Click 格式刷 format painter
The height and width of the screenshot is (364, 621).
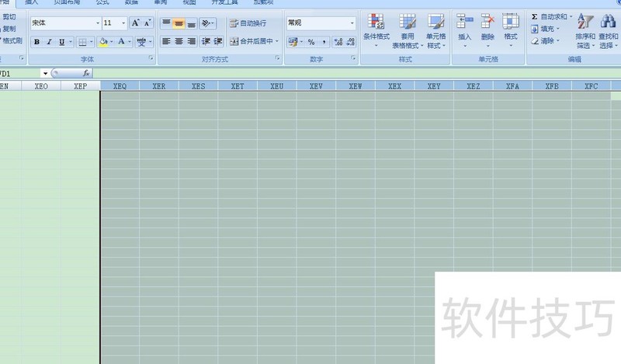(12, 40)
